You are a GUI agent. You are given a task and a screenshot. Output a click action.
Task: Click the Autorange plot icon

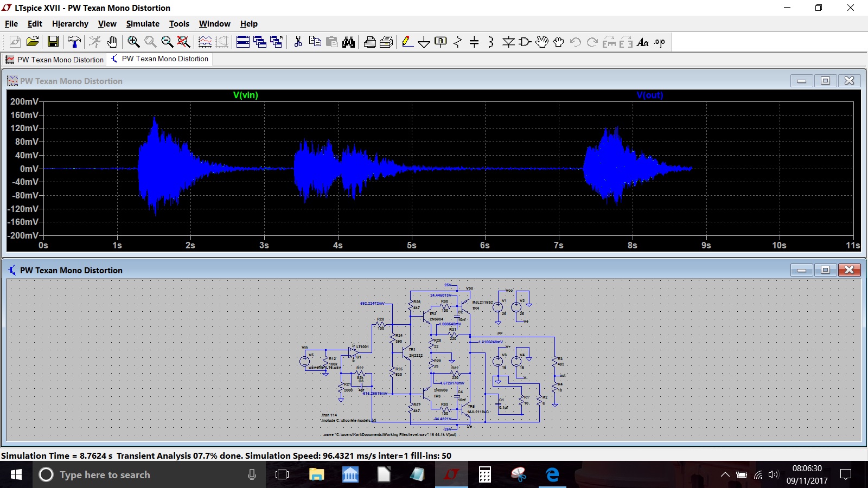click(x=205, y=42)
